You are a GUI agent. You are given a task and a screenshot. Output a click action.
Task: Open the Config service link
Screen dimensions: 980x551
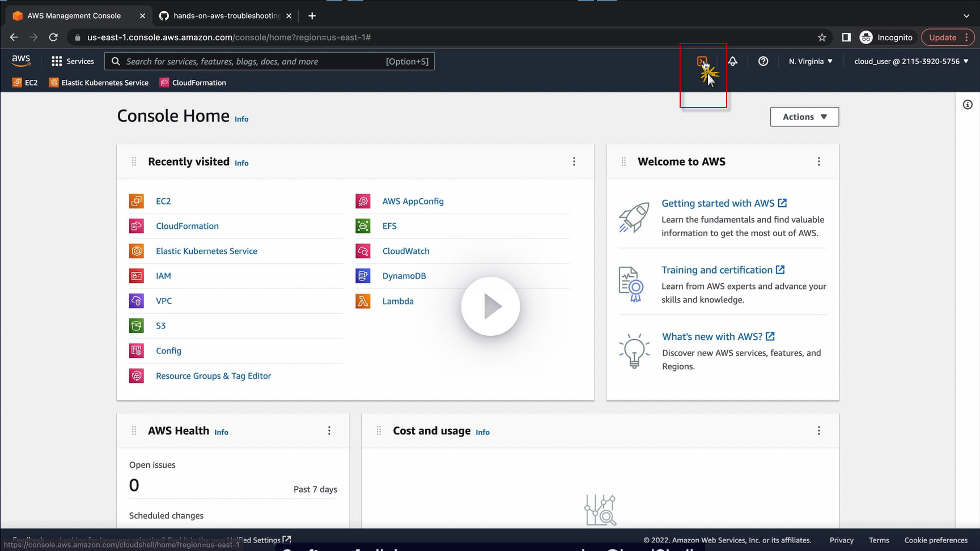pyautogui.click(x=169, y=351)
